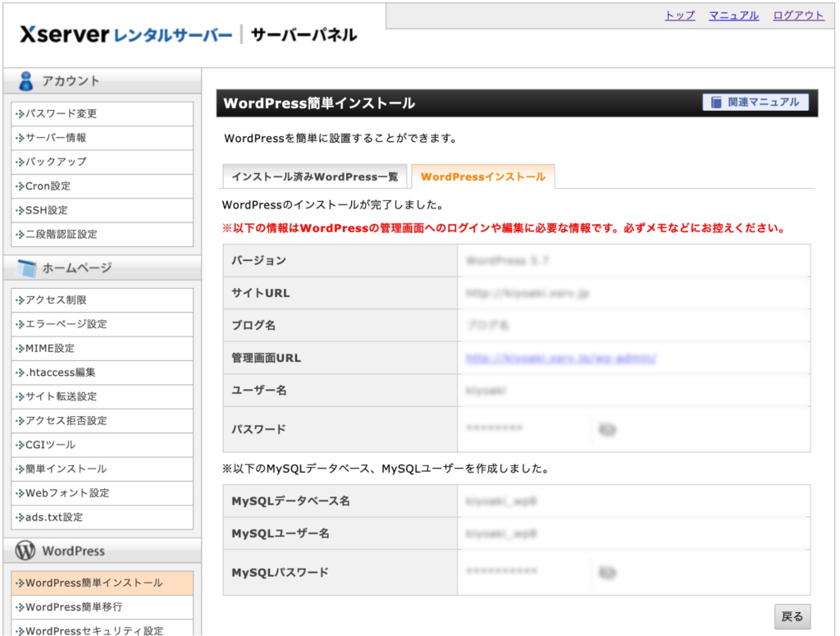Click the WordPress簡単インストール page title
840x636 pixels.
tap(319, 103)
